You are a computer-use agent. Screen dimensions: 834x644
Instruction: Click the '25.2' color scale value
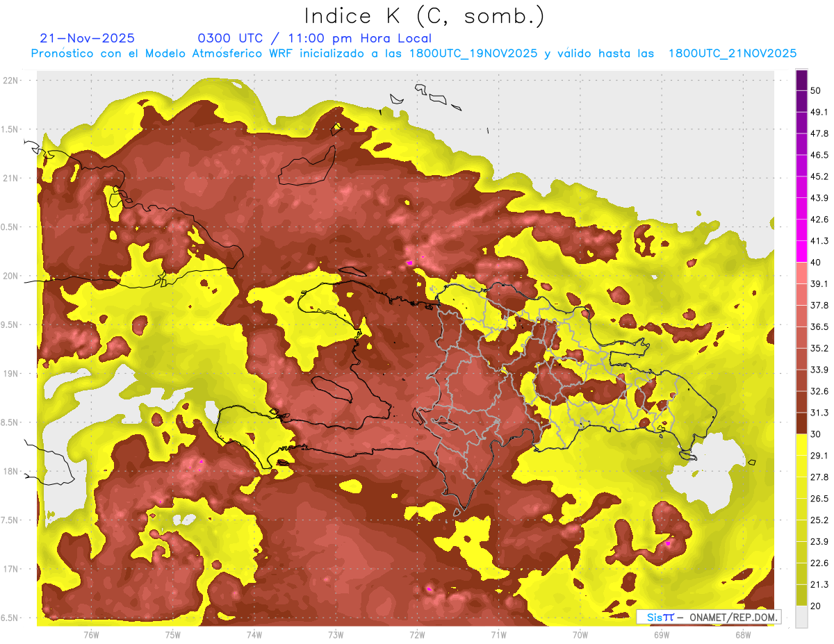tap(819, 520)
